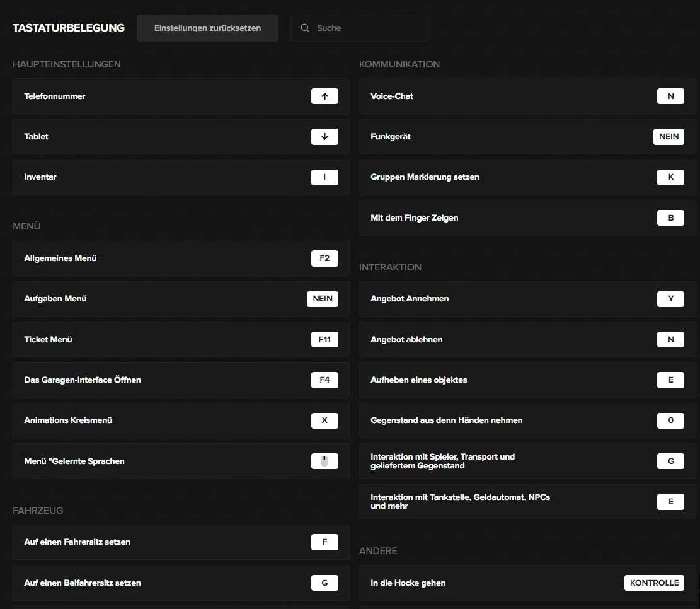Edit the Ticket Menü F11 binding
The height and width of the screenshot is (609, 700).
pos(324,340)
